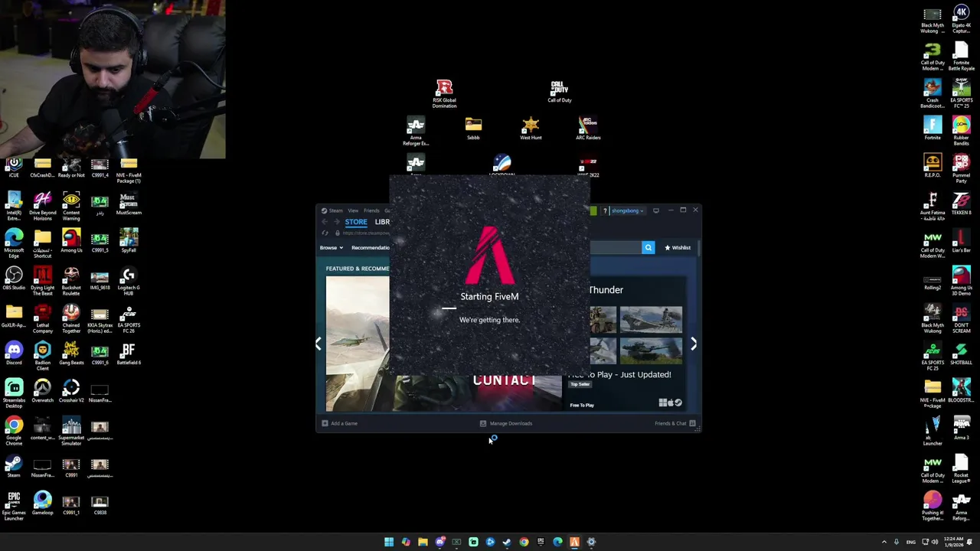Viewport: 980px width, 551px height.
Task: Click Add a Game in Steam
Action: click(x=340, y=423)
